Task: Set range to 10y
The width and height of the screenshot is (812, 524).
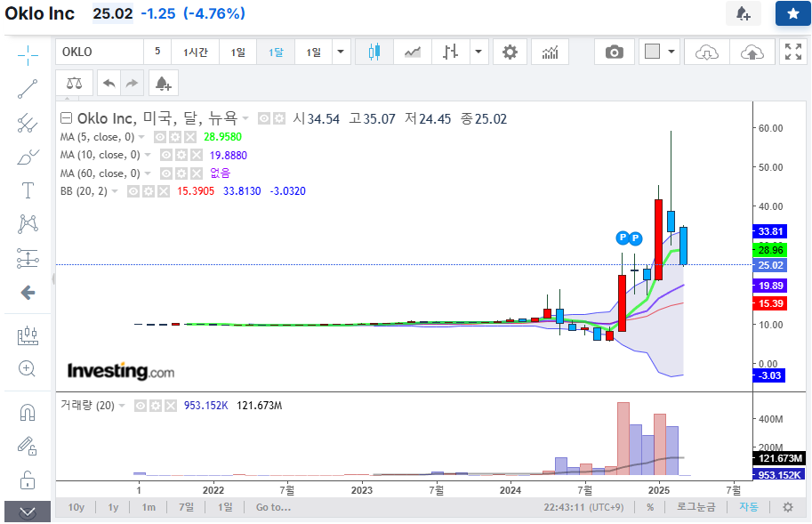Action: 76,507
